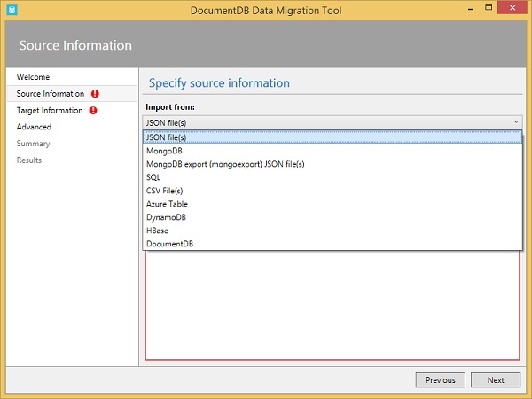Click the app icon in title bar
Viewport: 532px width, 399px height.
click(11, 10)
